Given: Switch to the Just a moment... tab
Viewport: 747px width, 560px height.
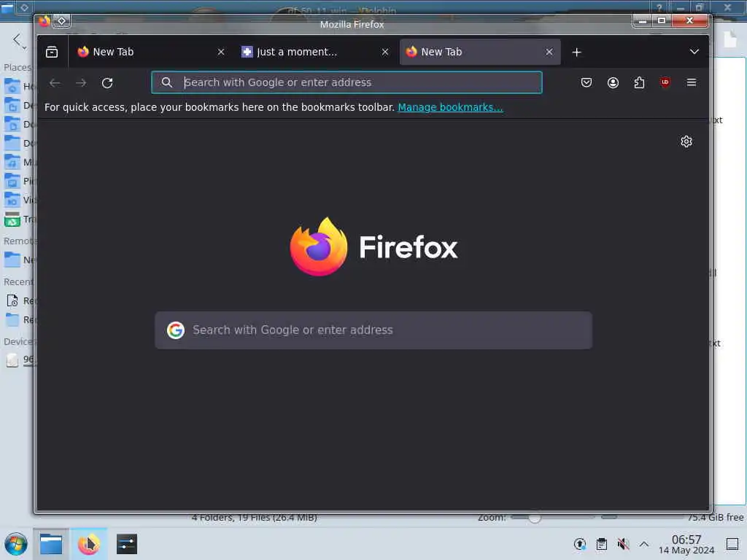Looking at the screenshot, I should click(x=315, y=52).
